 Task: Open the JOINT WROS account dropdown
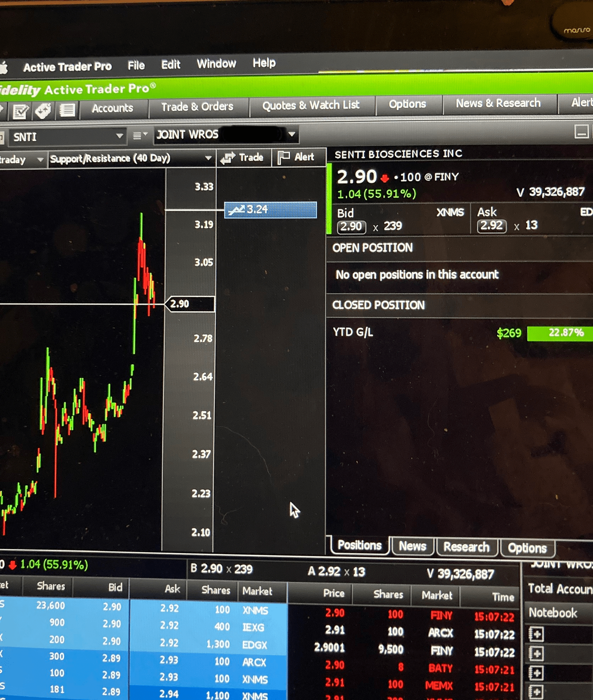click(x=292, y=134)
